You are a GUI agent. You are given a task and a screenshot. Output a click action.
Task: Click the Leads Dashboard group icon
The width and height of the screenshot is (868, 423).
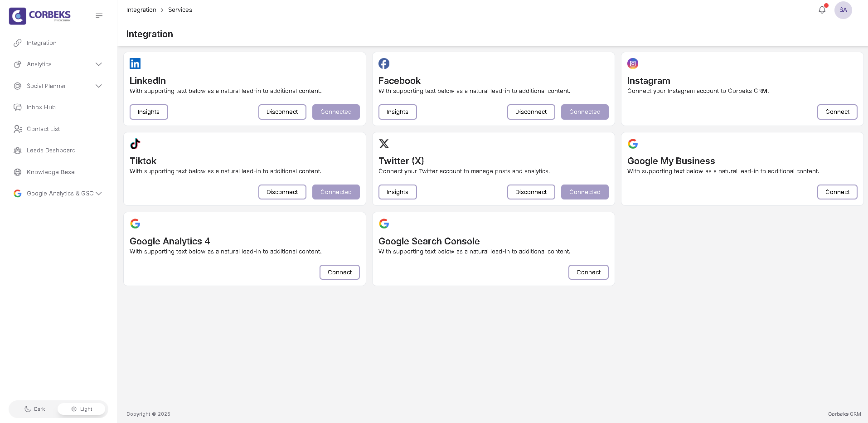[x=18, y=151]
